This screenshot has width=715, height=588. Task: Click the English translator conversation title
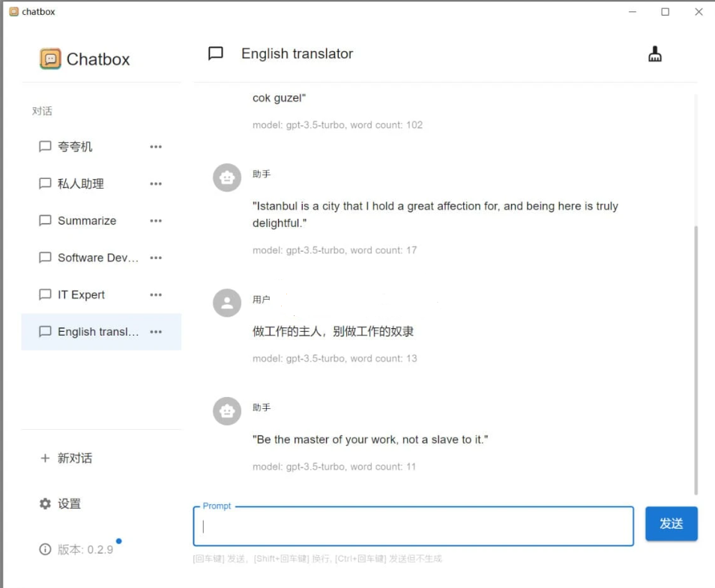[x=297, y=53]
